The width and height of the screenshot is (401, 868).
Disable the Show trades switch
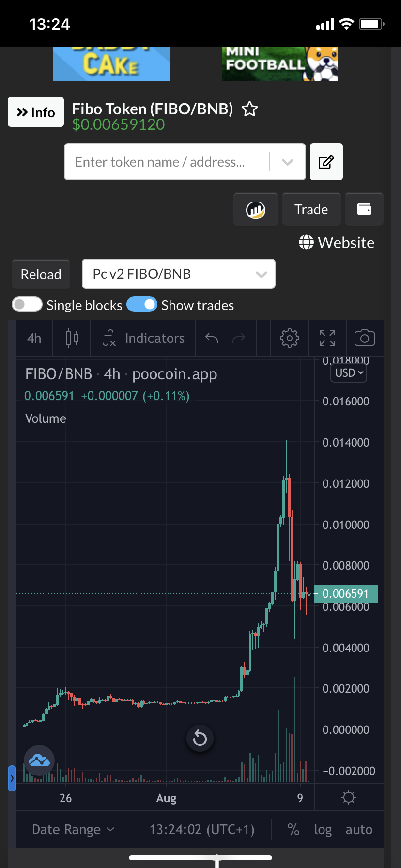[142, 305]
